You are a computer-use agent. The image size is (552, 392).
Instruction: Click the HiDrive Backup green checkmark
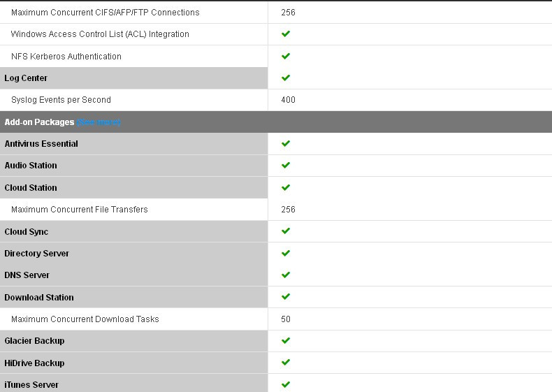pos(286,363)
